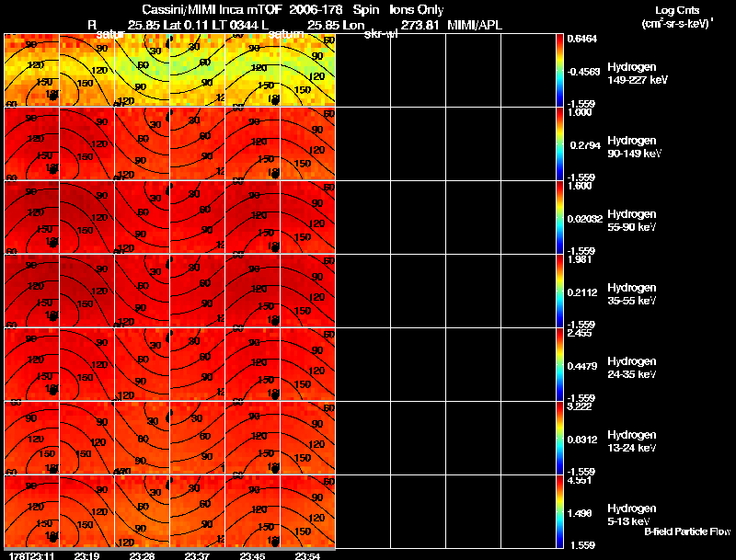The width and height of the screenshot is (736, 560).
Task: Select the 23:28 time axis label
Action: 142,555
